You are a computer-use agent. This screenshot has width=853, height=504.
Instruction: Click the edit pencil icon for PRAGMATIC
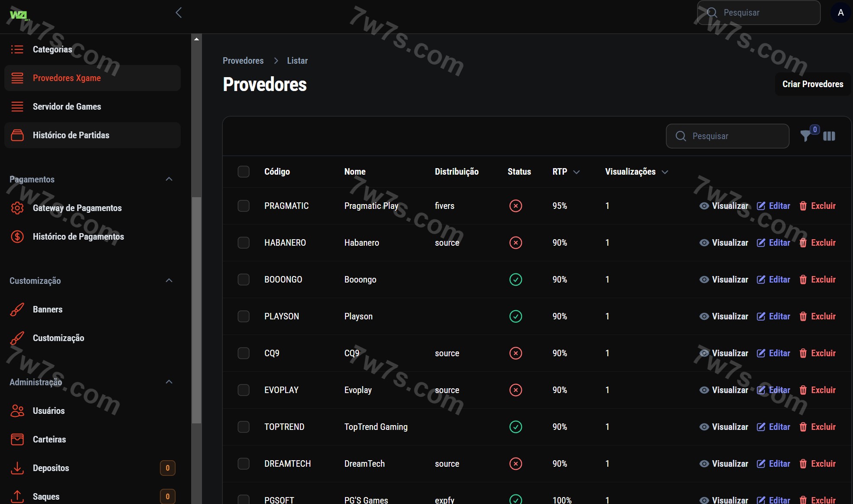coord(761,206)
